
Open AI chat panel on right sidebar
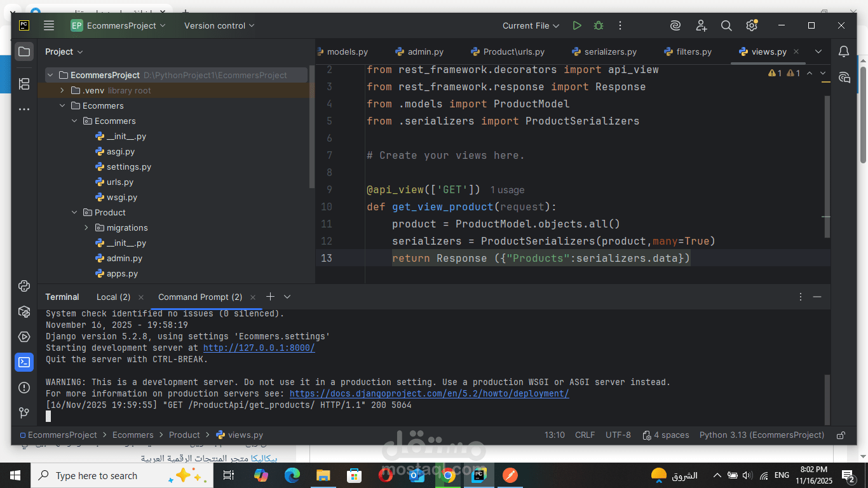(x=844, y=78)
